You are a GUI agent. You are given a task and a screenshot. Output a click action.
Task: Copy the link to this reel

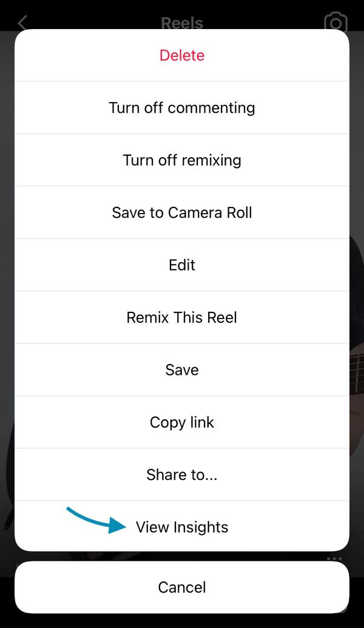pos(182,422)
